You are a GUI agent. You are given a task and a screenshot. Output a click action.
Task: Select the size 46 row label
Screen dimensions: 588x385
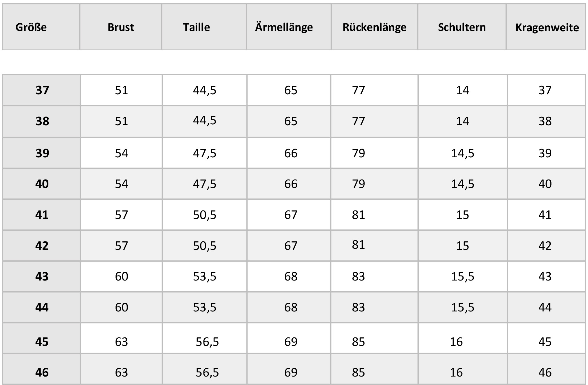pos(42,372)
